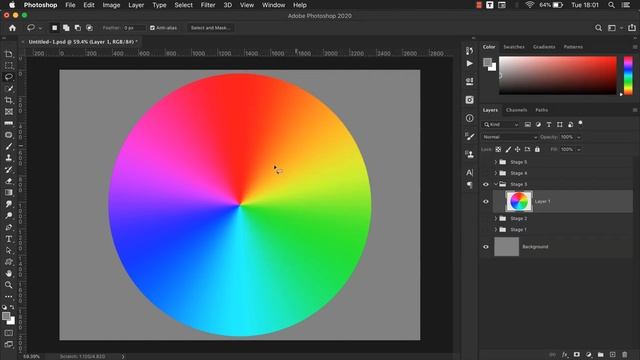Viewport: 640px width, 360px height.
Task: Open the Clone Source panel icon
Action: pos(469,154)
